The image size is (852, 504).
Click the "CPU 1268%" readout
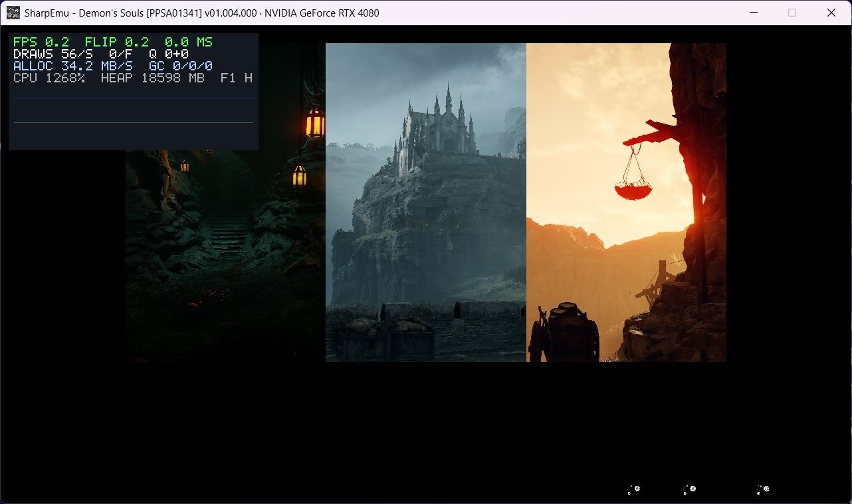tap(49, 78)
